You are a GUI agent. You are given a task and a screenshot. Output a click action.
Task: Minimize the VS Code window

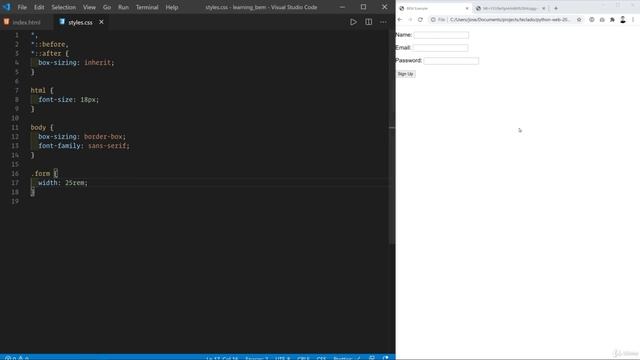[x=342, y=7]
